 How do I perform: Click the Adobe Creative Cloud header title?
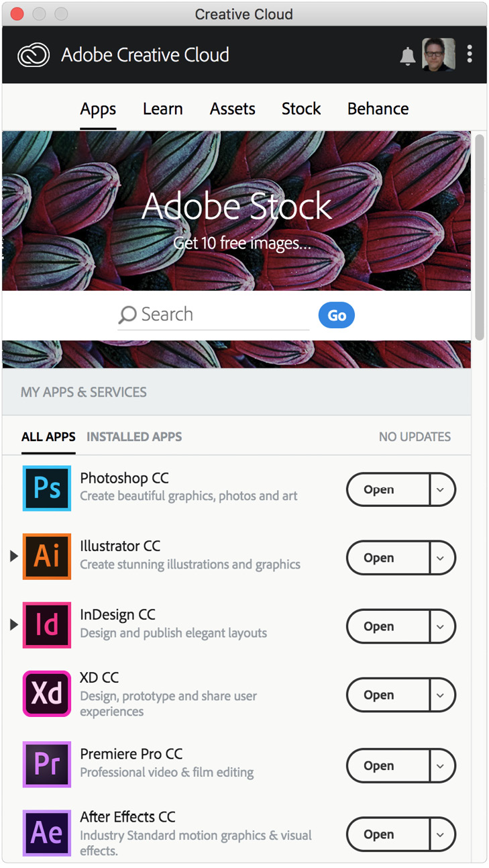[x=145, y=55]
